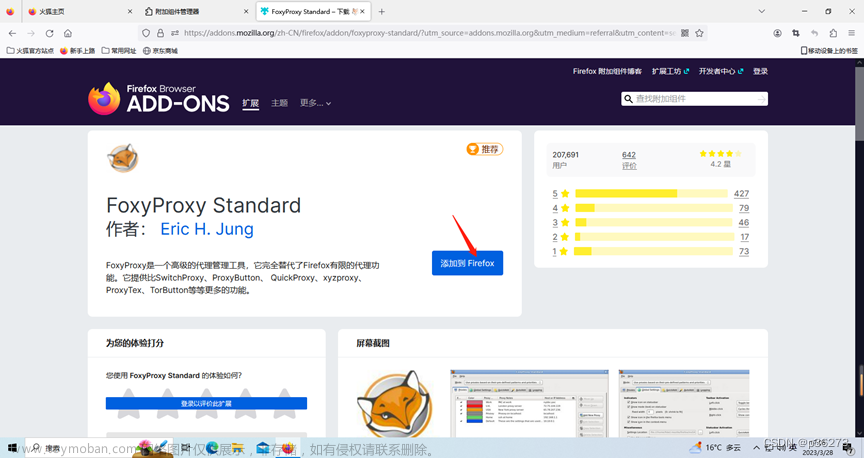Filter reviews by the 1 star row
The width and height of the screenshot is (864, 458).
click(650, 251)
